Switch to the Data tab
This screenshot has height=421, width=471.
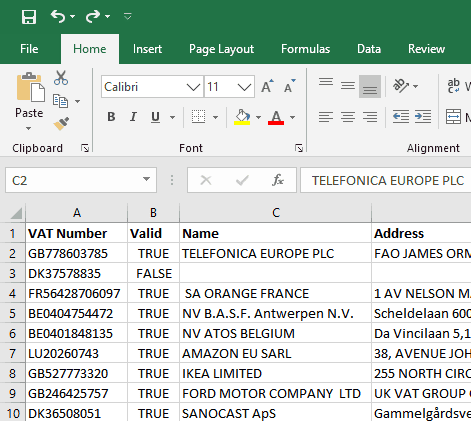click(x=369, y=49)
